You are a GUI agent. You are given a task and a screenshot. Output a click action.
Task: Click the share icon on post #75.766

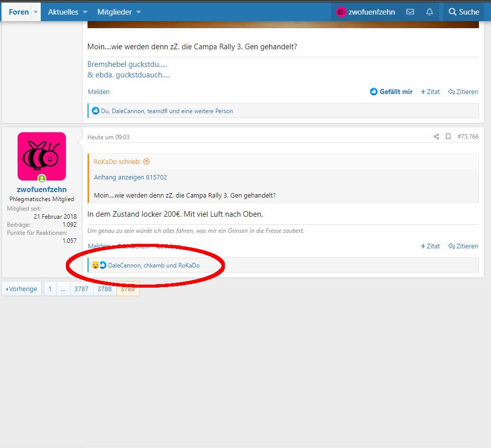(x=436, y=137)
